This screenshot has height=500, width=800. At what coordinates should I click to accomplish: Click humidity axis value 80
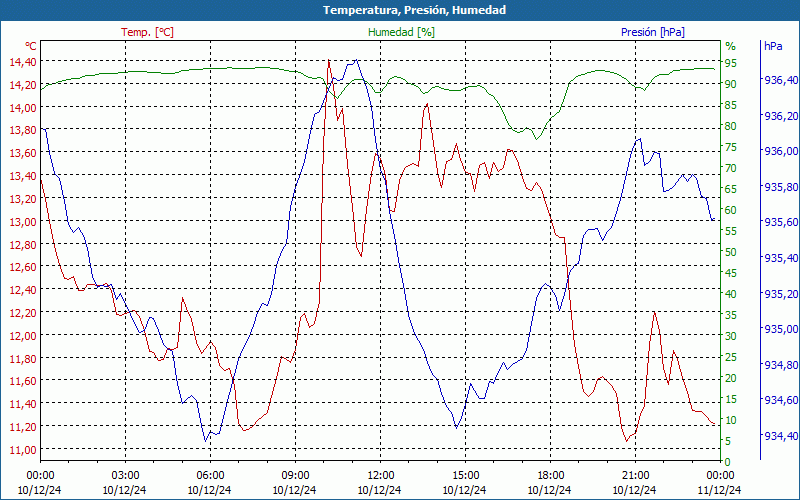(731, 126)
